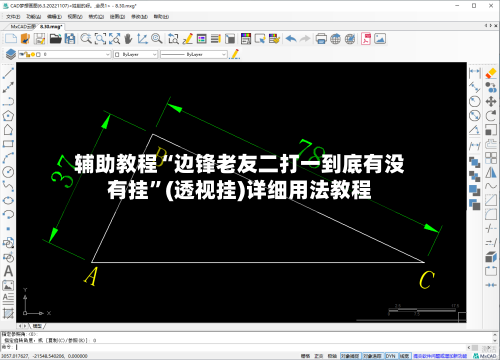Image resolution: width=500 pixels, height=360 pixels.
Task: Select the Array modify tool
Action: click(491, 158)
